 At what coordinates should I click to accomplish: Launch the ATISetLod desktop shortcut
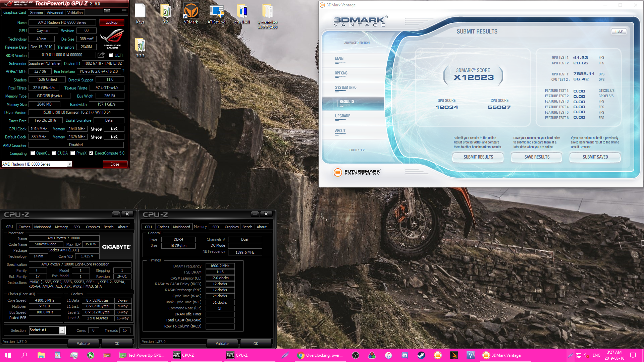[216, 14]
